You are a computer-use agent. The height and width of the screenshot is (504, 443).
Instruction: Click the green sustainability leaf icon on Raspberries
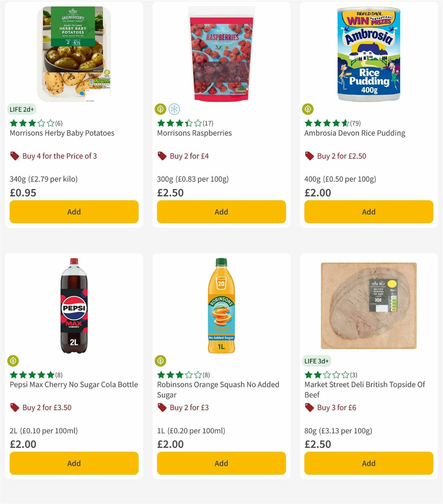[160, 109]
